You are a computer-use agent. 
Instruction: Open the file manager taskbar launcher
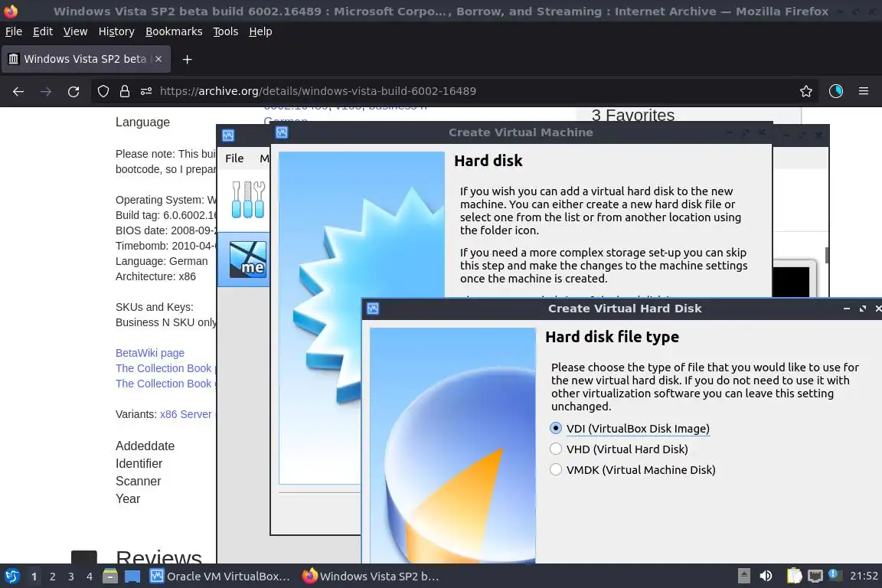click(110, 577)
